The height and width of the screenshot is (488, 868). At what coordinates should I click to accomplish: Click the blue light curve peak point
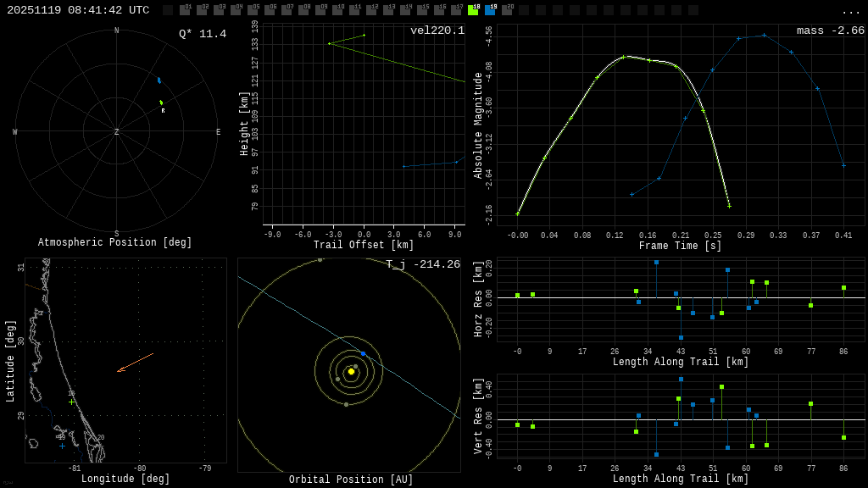click(x=765, y=36)
